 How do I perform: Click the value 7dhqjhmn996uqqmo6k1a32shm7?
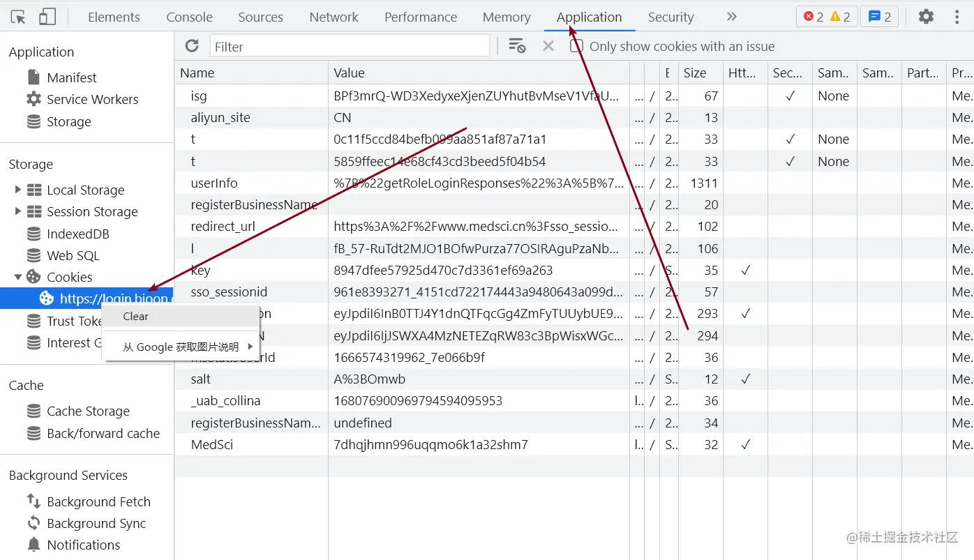point(430,444)
